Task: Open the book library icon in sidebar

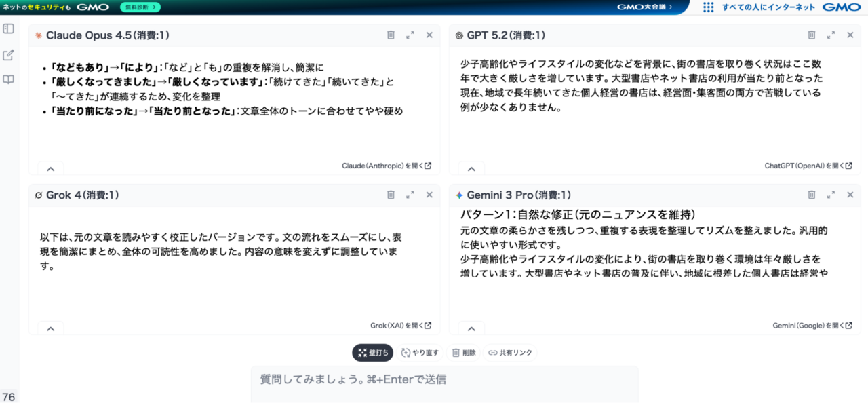Action: 9,80
